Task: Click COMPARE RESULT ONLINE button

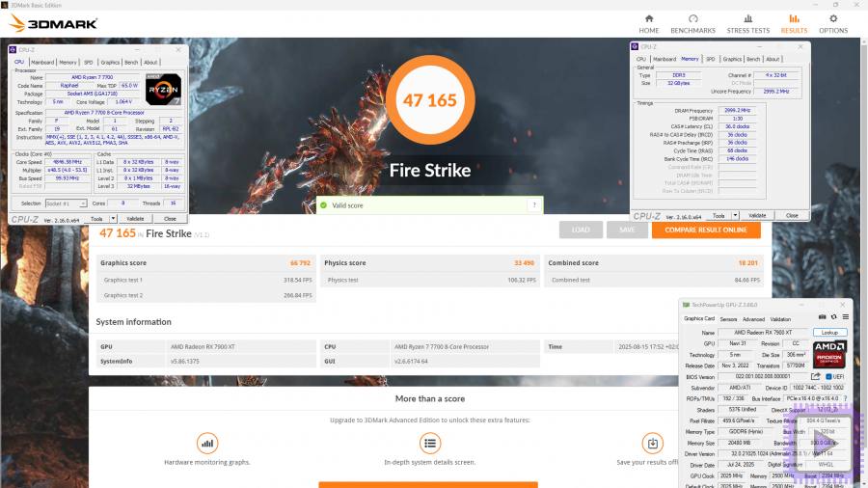Action: click(706, 230)
